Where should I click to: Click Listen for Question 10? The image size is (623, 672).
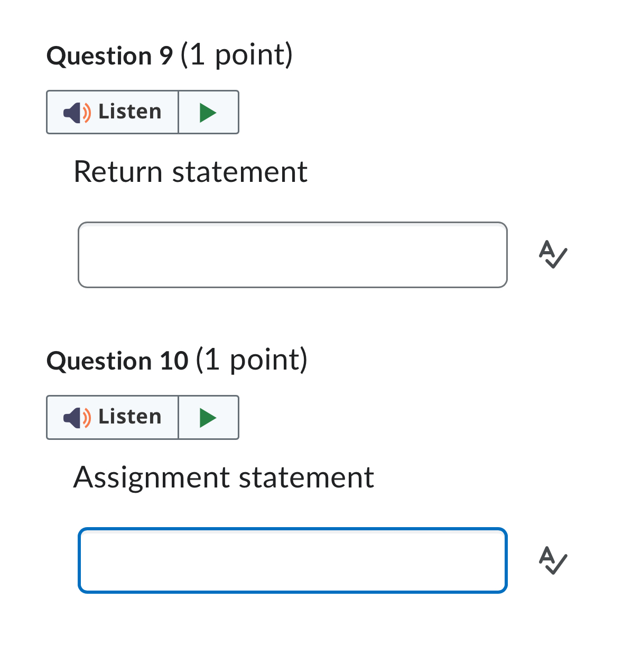tap(112, 417)
